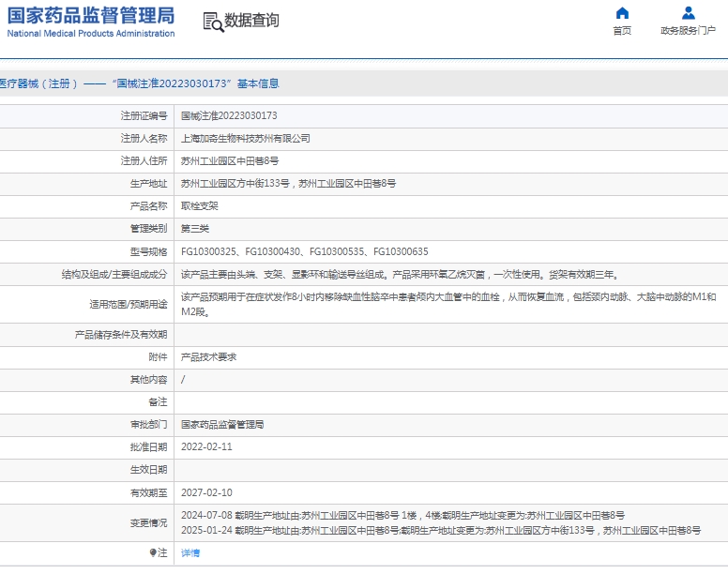Select the 结构及组成 description text

(x=402, y=274)
